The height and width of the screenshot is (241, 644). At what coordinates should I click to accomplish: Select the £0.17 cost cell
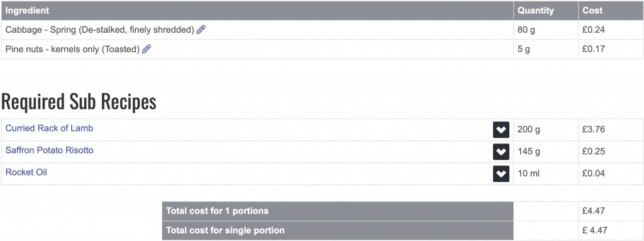(611, 49)
